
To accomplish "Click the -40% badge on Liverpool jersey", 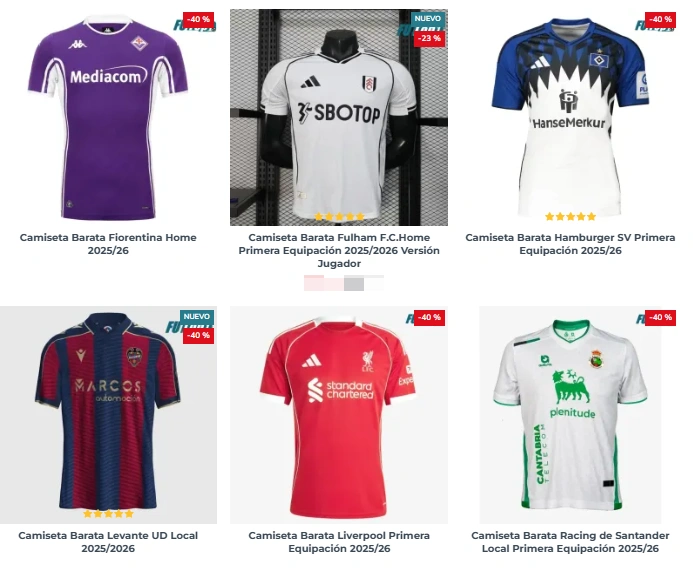I will [x=429, y=317].
